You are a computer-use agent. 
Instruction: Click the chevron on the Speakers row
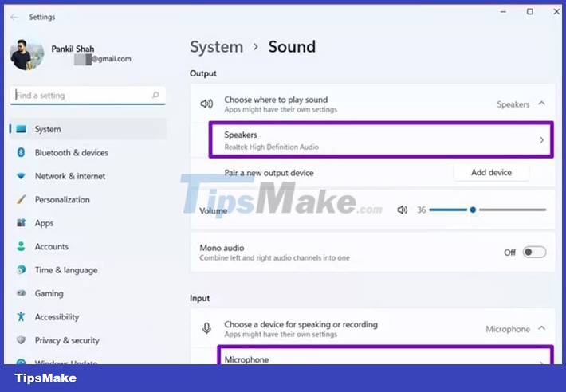pyautogui.click(x=541, y=140)
